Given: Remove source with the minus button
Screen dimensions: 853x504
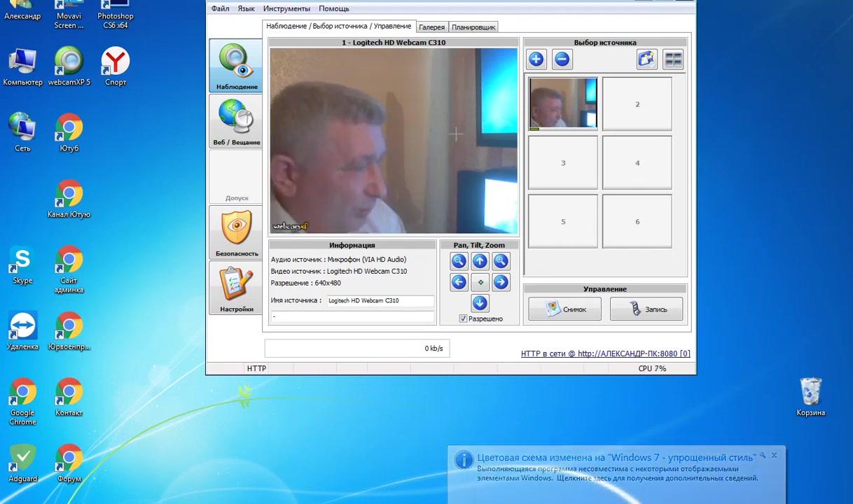Looking at the screenshot, I should [x=562, y=59].
